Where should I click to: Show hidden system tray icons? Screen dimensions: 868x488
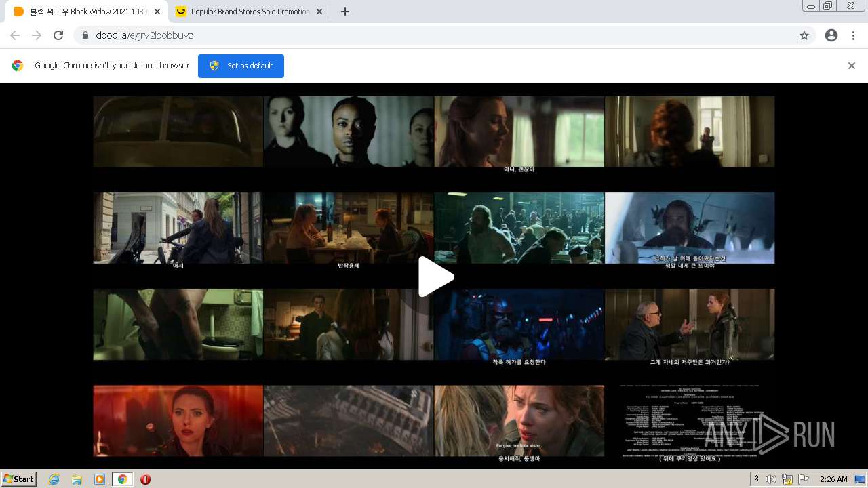tap(756, 479)
